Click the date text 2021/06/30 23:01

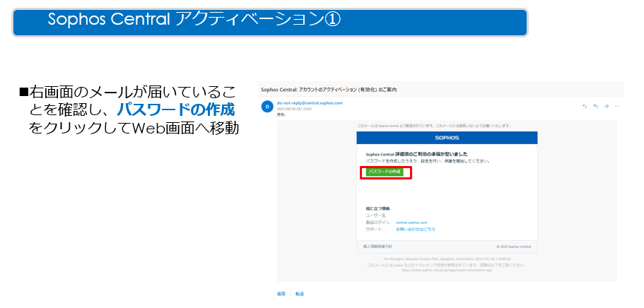[x=295, y=109]
